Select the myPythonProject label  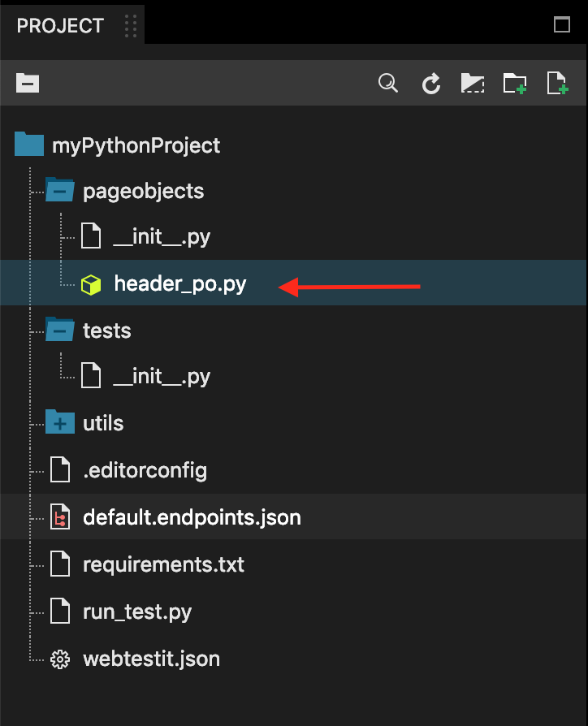pyautogui.click(x=136, y=146)
